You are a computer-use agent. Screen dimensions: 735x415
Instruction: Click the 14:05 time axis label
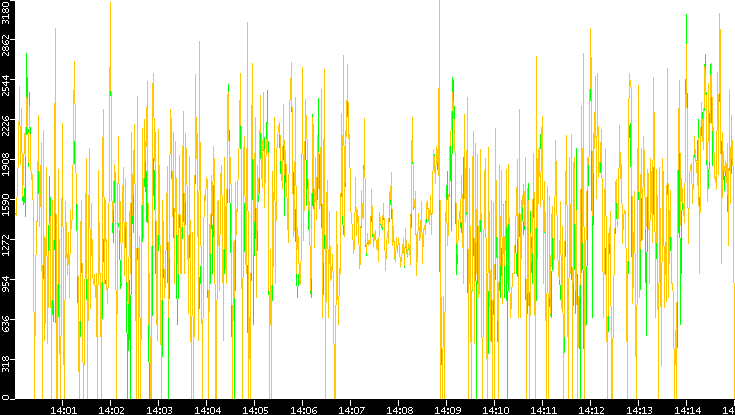pos(255,410)
